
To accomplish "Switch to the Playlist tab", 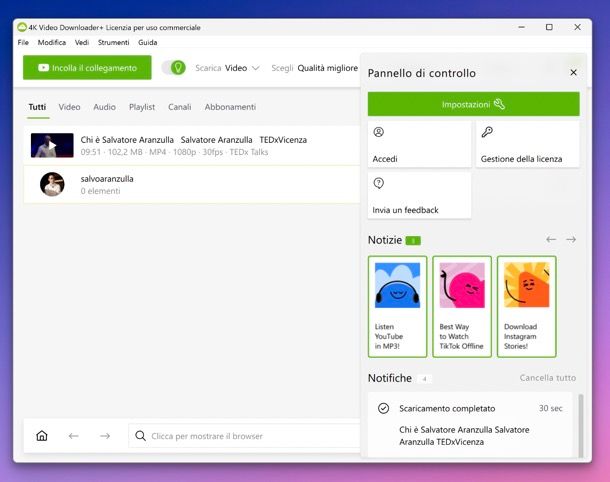I will coord(142,107).
